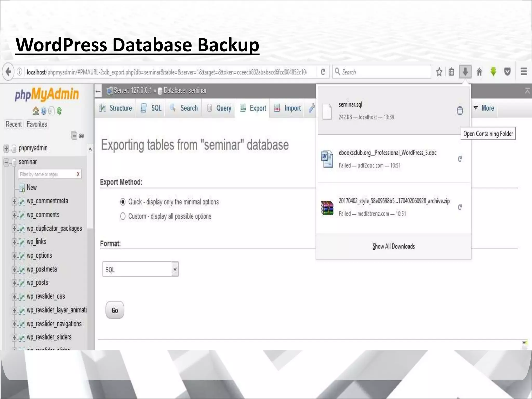Select Quick export method radio button
The width and height of the screenshot is (532, 399).
(x=123, y=202)
